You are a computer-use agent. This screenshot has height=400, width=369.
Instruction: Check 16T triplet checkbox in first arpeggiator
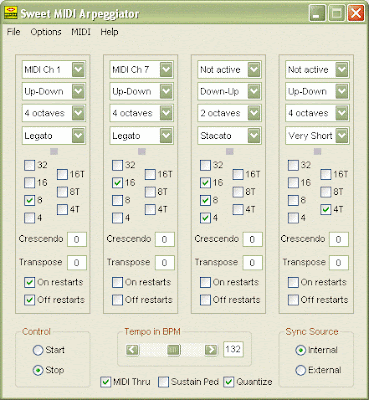pos(62,174)
